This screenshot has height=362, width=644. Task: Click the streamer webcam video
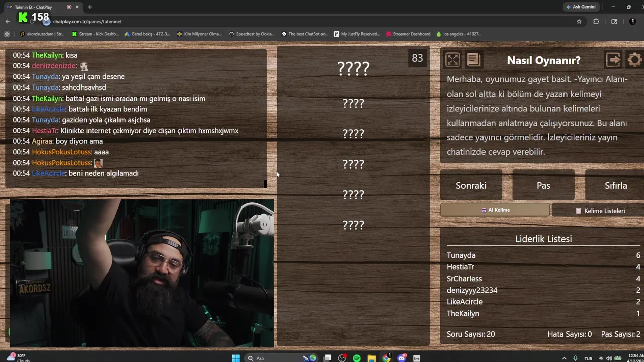141,273
